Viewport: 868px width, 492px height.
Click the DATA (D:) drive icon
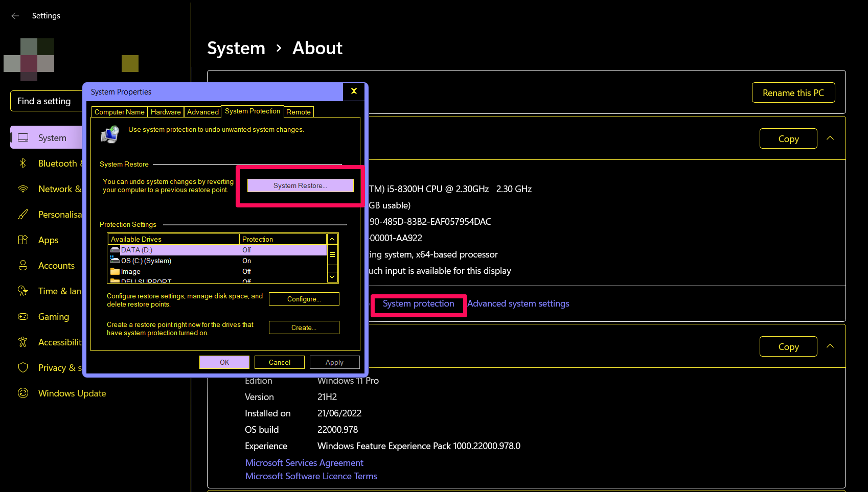(115, 250)
